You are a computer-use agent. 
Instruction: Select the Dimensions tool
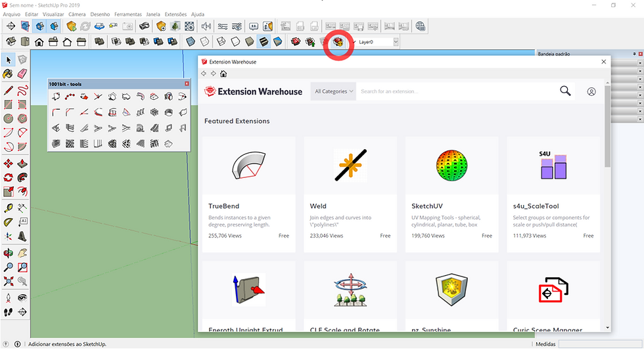(x=22, y=208)
